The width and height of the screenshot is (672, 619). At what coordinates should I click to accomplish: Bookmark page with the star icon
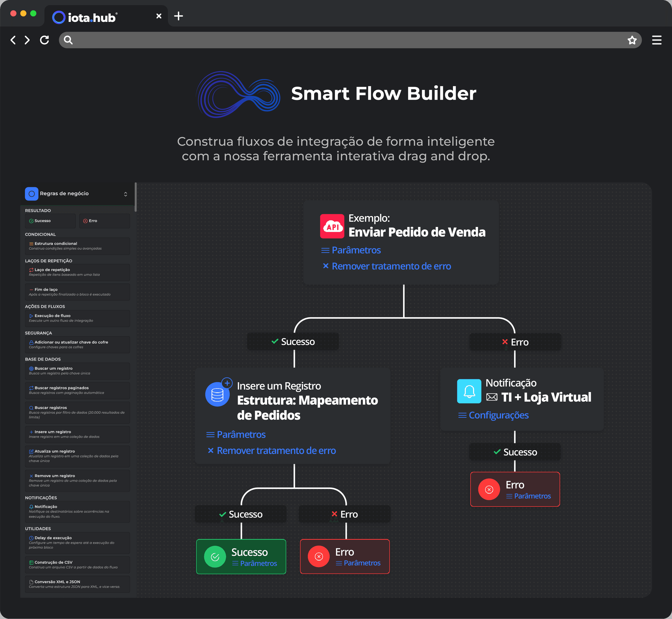tap(632, 40)
